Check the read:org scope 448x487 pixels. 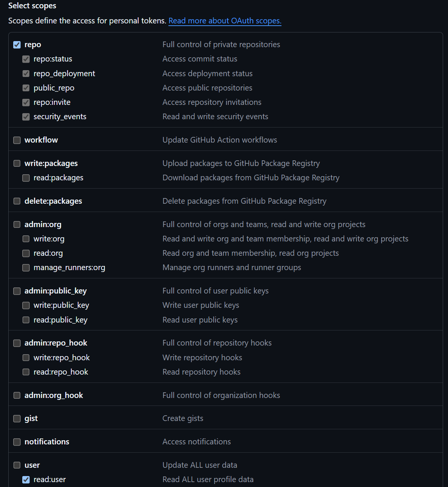[x=26, y=253]
